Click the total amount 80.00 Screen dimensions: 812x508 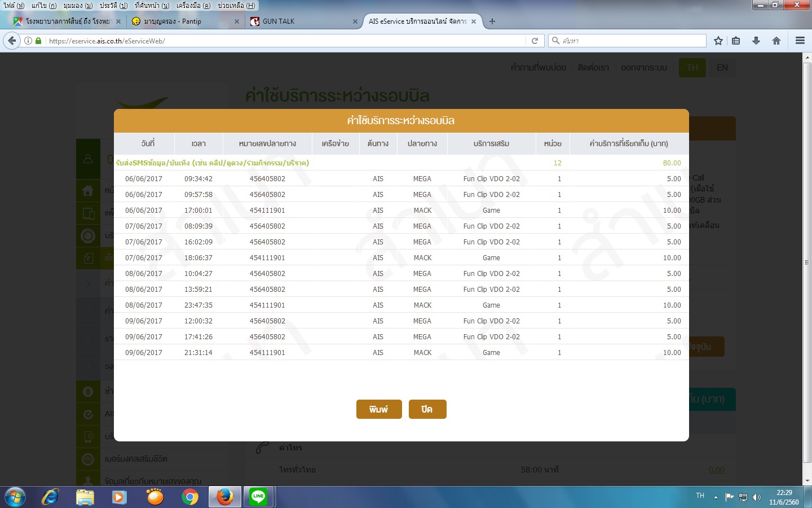click(x=672, y=163)
